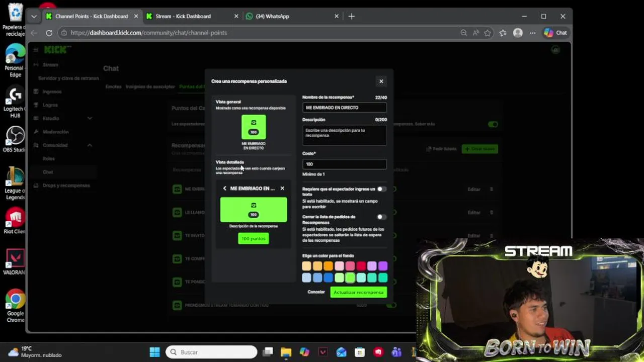Open a new browser tab with the plus

[x=352, y=16]
